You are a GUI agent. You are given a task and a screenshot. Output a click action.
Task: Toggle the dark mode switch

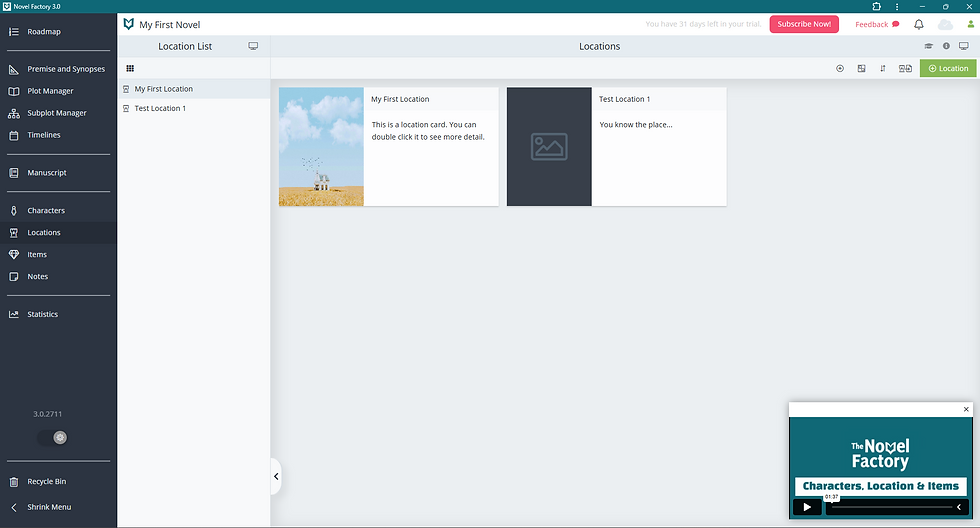pos(52,437)
